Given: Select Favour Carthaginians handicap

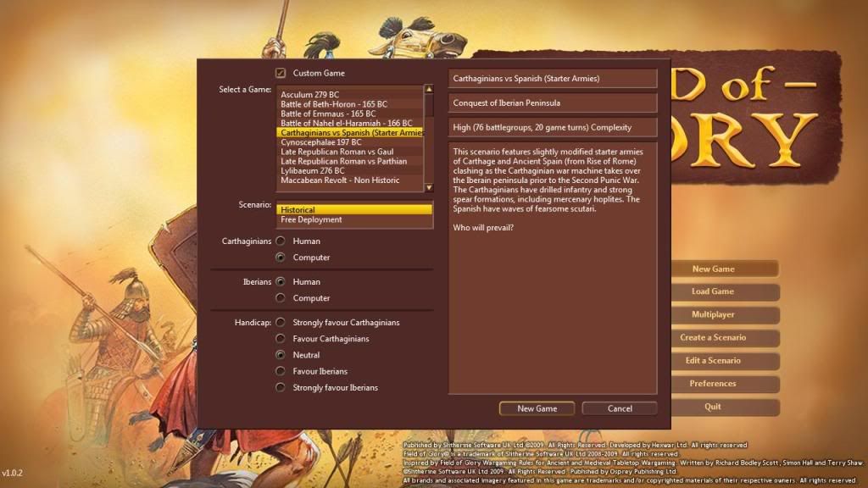Looking at the screenshot, I should 281,339.
